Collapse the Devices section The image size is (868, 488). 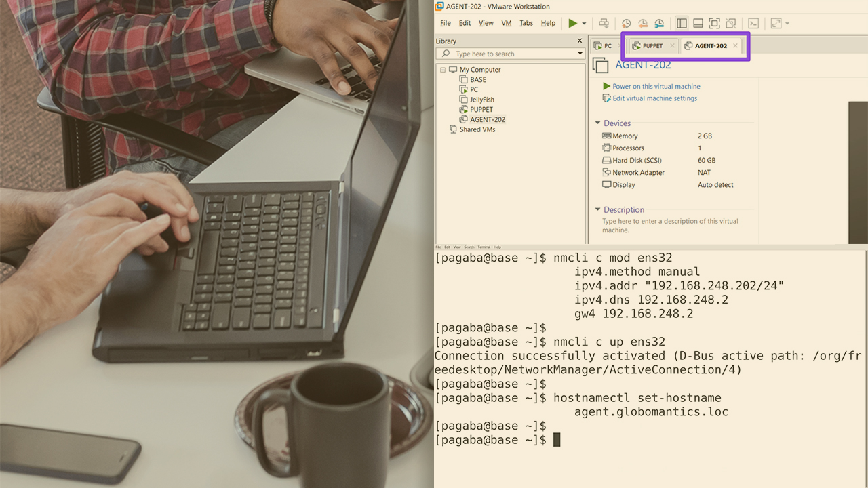point(599,123)
